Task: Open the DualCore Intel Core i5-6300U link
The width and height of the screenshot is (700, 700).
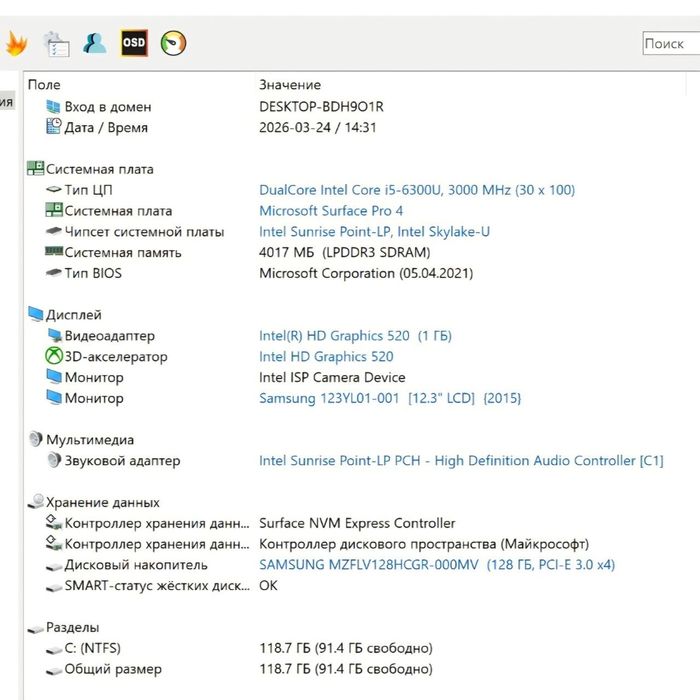Action: tap(417, 190)
